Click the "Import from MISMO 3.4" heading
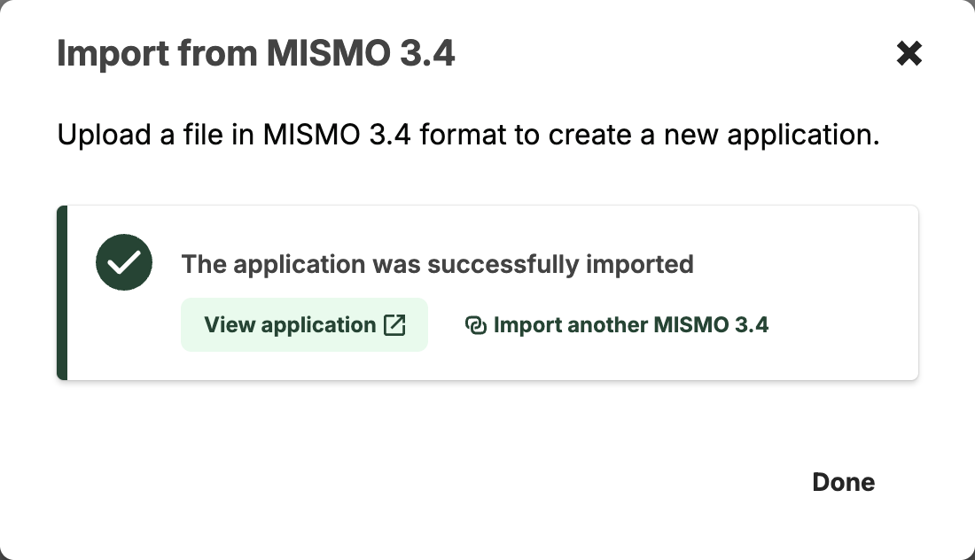The width and height of the screenshot is (975, 560). [x=255, y=54]
